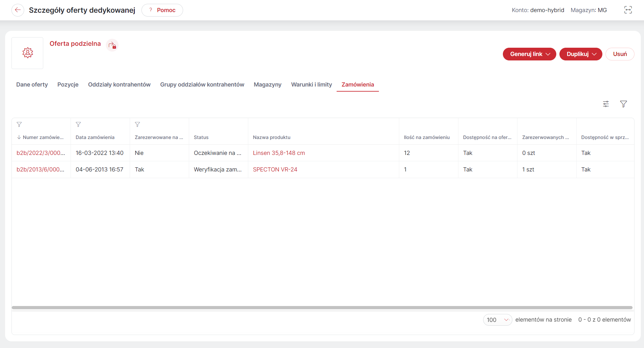Screen dimensions: 644x348
Task: Click Data zamówienia column header
Action: 95,137
